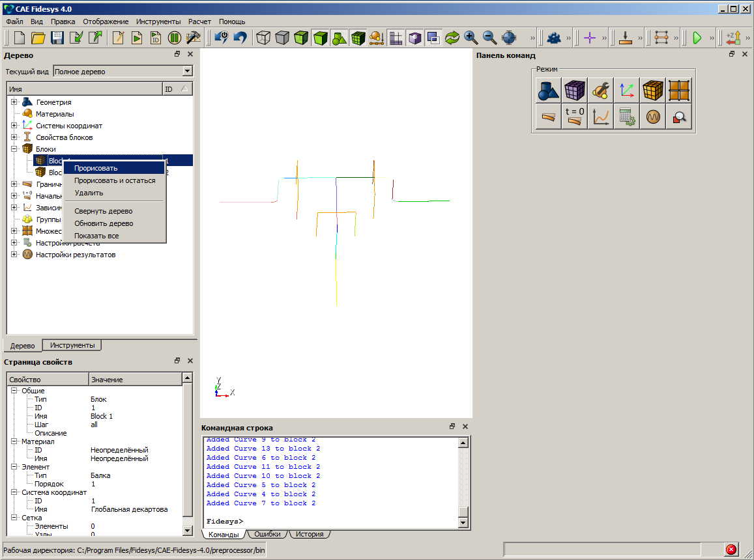The width and height of the screenshot is (754, 560).
Task: Choose Свернуть дерево in the context menu
Action: pyautogui.click(x=114, y=211)
